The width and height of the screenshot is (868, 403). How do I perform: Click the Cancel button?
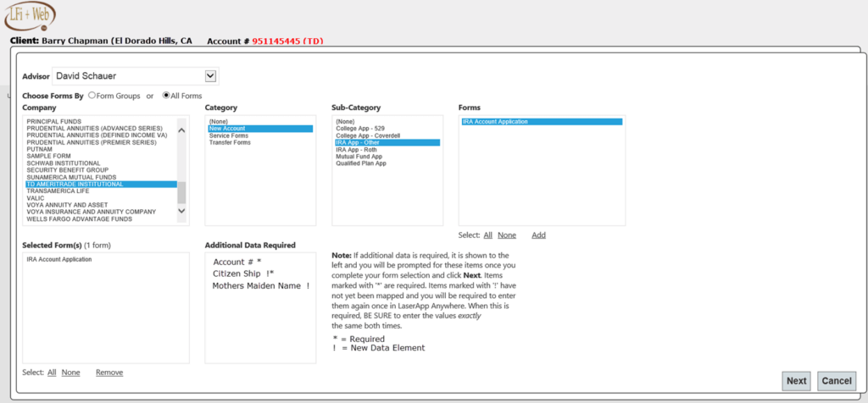pyautogui.click(x=837, y=381)
